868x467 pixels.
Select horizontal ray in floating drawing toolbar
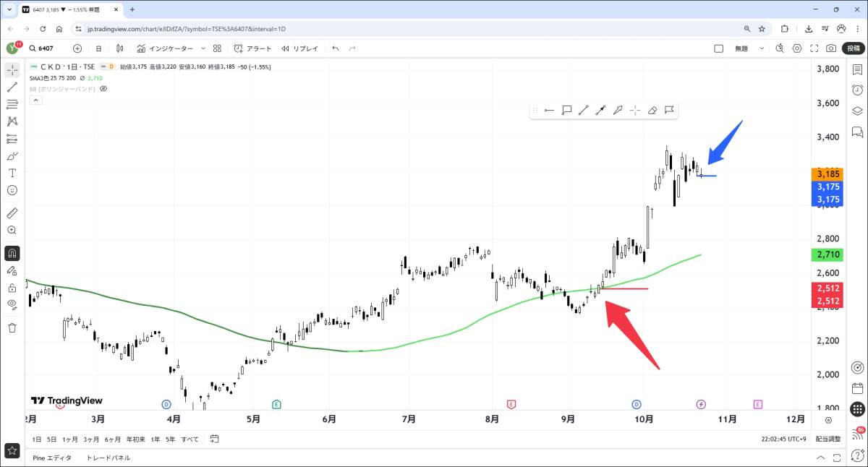coord(549,110)
